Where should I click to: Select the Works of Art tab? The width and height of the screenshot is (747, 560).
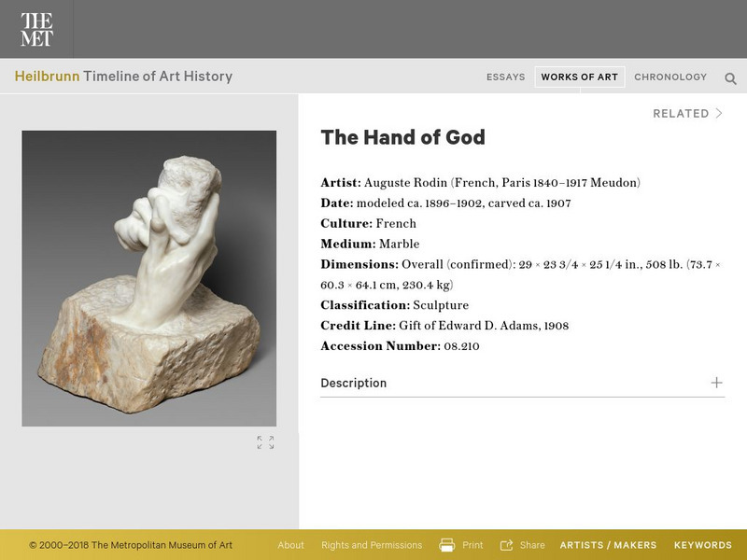point(579,77)
